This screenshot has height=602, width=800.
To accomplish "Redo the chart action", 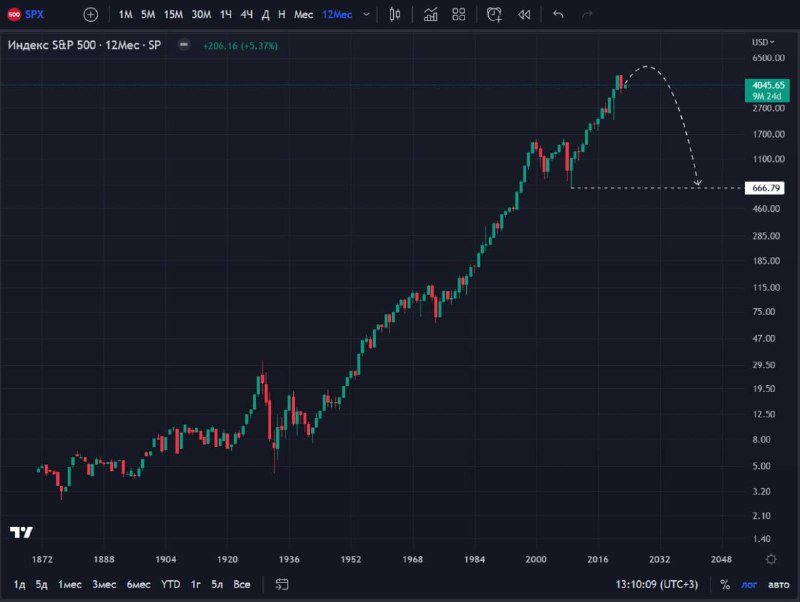I will point(587,15).
